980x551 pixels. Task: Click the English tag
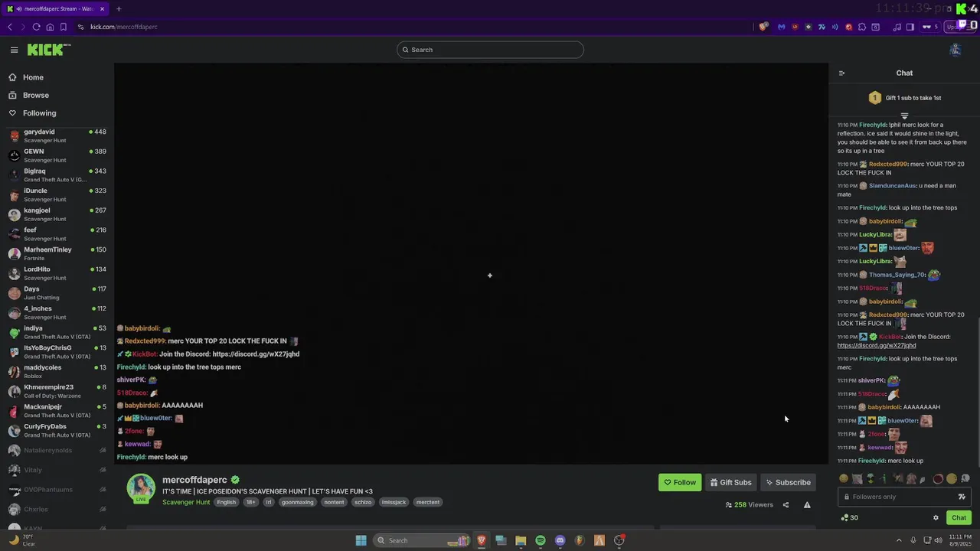pyautogui.click(x=226, y=502)
